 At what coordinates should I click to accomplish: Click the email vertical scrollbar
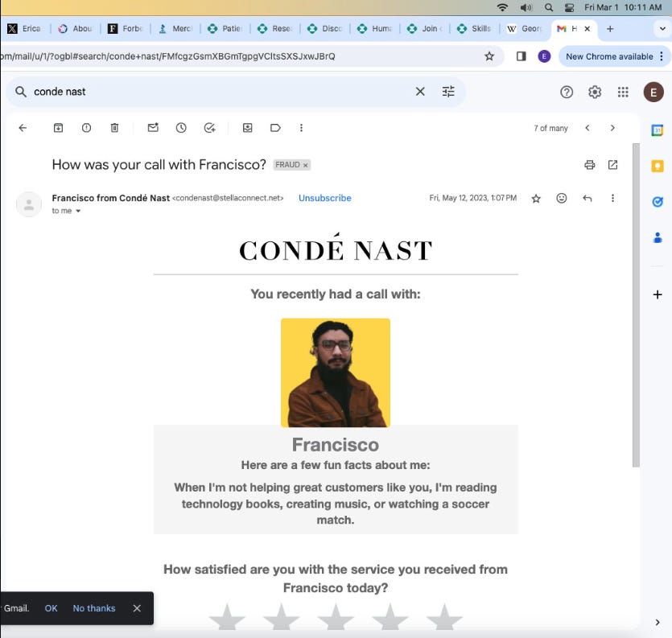(x=636, y=305)
